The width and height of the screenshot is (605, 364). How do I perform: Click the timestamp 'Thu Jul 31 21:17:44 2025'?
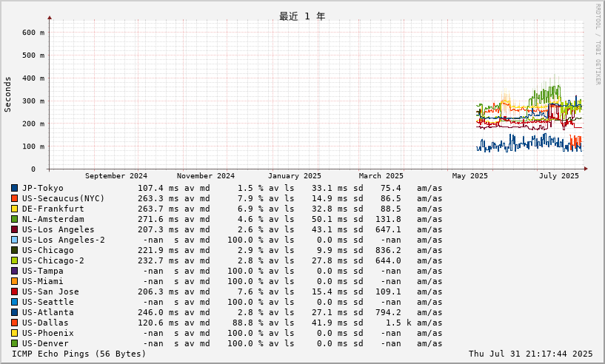tap(530, 354)
